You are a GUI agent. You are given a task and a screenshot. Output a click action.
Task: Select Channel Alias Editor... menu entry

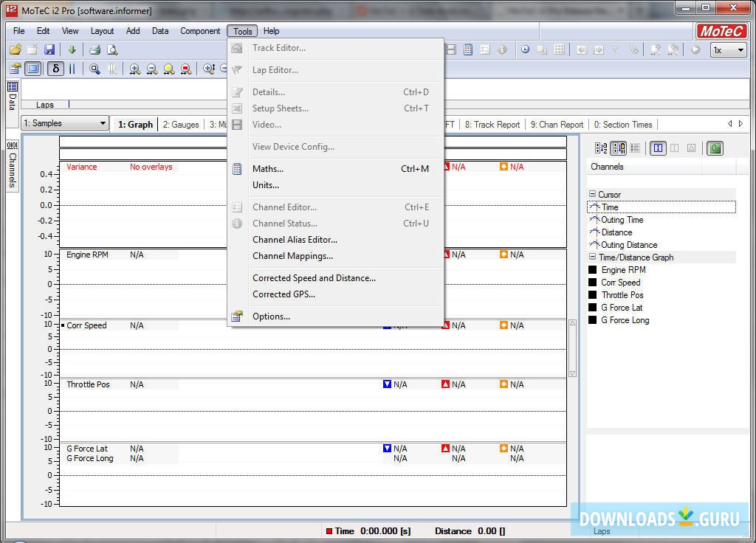coord(336,240)
